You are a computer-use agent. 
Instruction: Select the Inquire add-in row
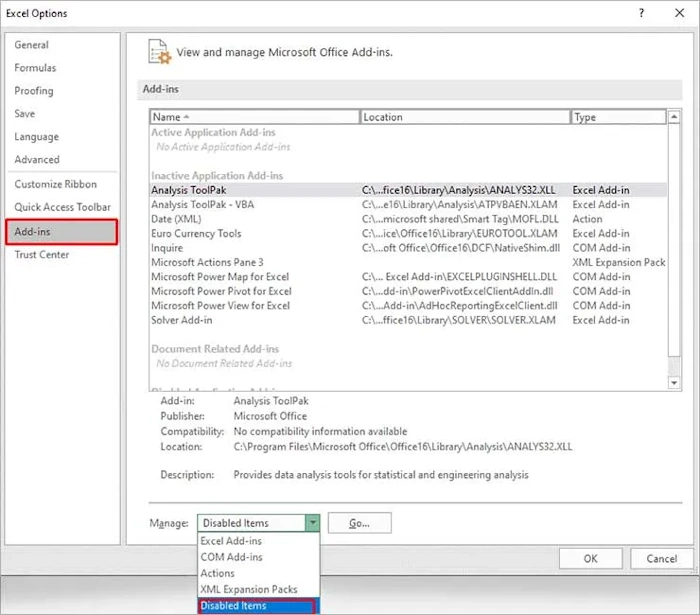pos(408,248)
